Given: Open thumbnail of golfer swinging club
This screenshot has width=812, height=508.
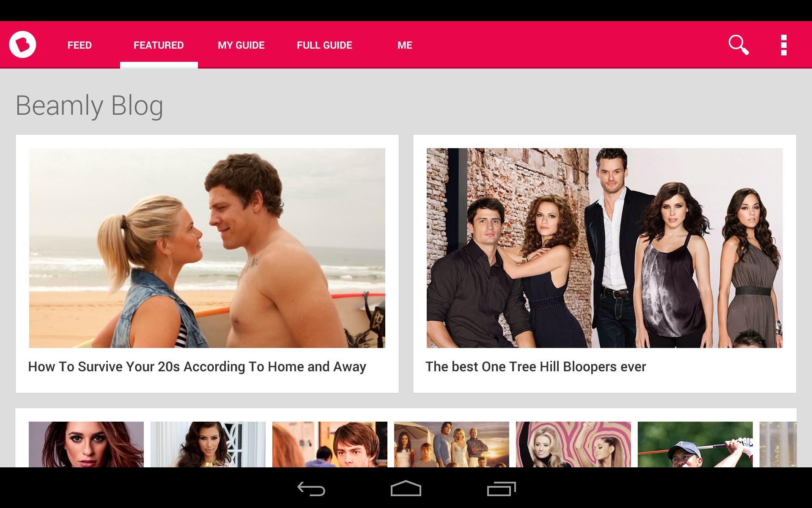Looking at the screenshot, I should click(x=695, y=444).
